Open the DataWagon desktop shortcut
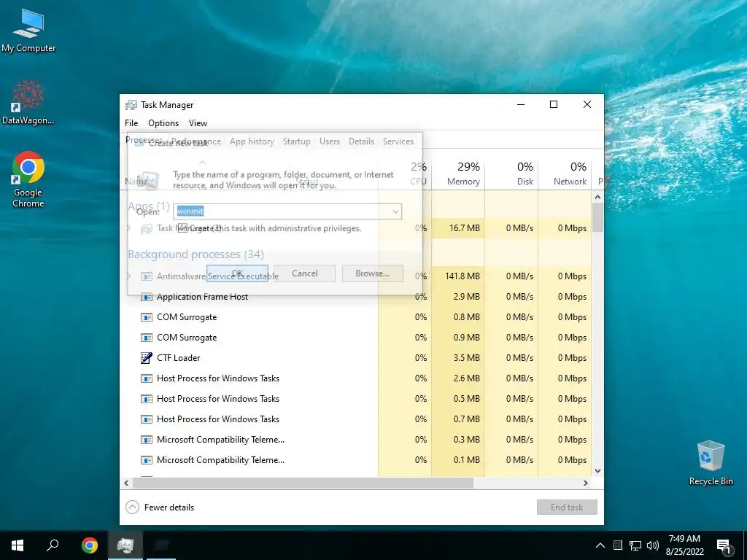Image resolution: width=747 pixels, height=560 pixels. (x=28, y=102)
